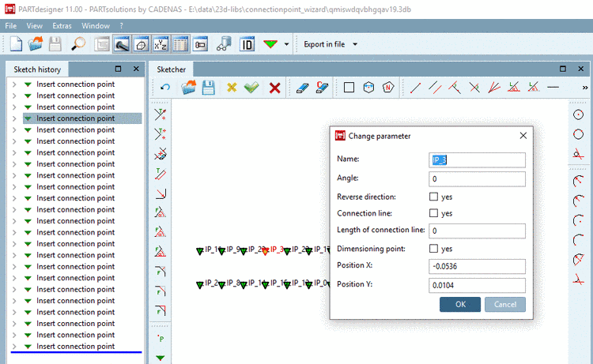The image size is (593, 364).
Task: Enable the Connection line yes checkbox
Action: point(433,213)
